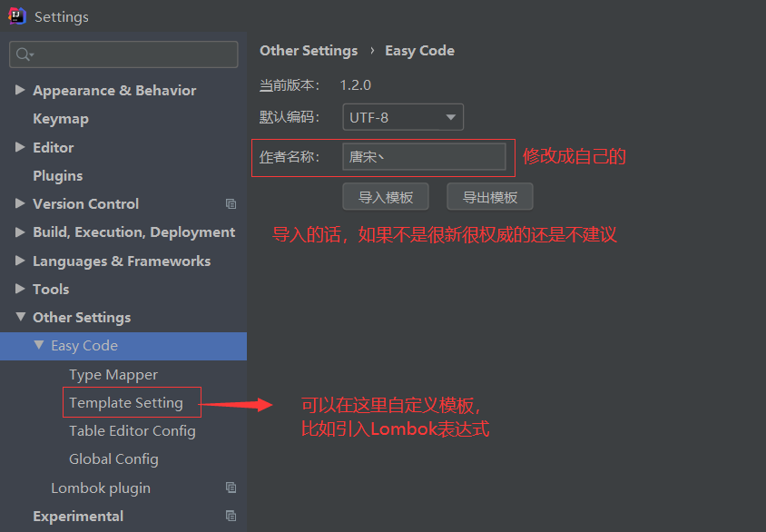766x532 pixels.
Task: Click the IntelliJ logo in title bar
Action: point(17,16)
